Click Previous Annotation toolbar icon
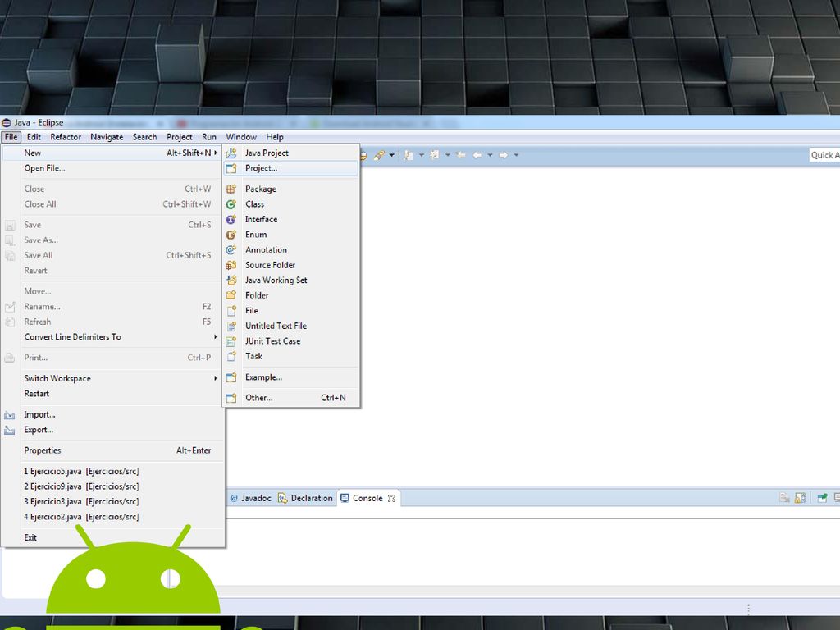The height and width of the screenshot is (630, 840). (x=435, y=155)
